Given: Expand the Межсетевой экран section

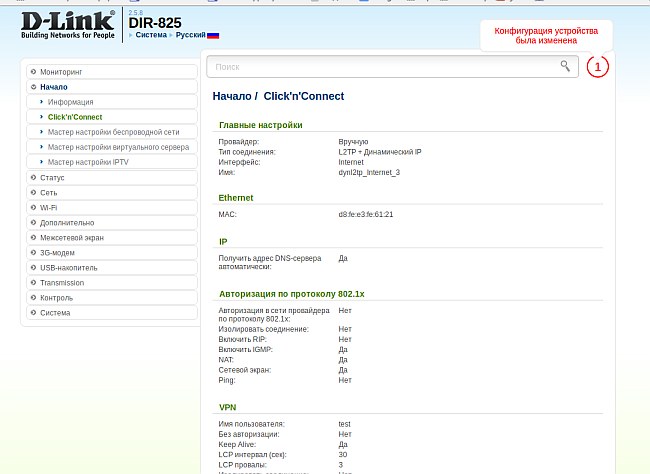Looking at the screenshot, I should pos(71,237).
